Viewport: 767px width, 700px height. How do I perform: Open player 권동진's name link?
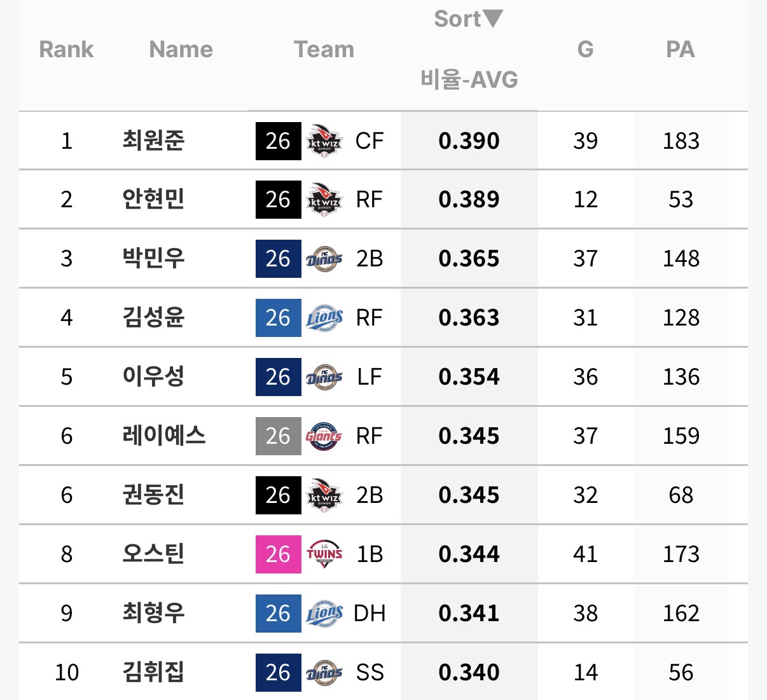[153, 495]
